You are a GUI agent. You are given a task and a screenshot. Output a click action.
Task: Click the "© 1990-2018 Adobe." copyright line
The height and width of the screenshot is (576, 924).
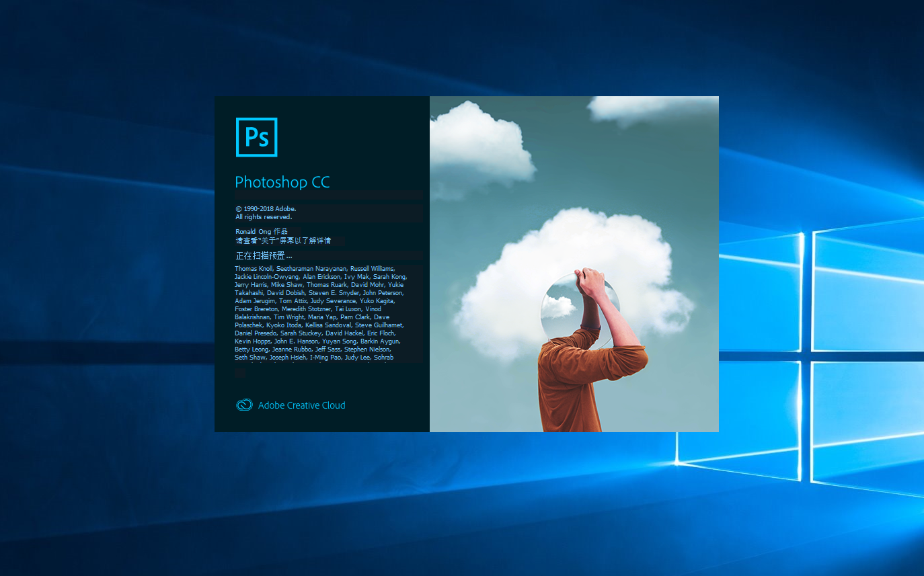266,208
